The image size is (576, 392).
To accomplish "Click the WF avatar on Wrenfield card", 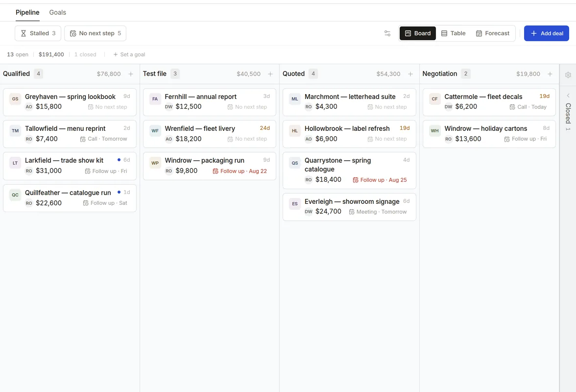I will tap(155, 131).
